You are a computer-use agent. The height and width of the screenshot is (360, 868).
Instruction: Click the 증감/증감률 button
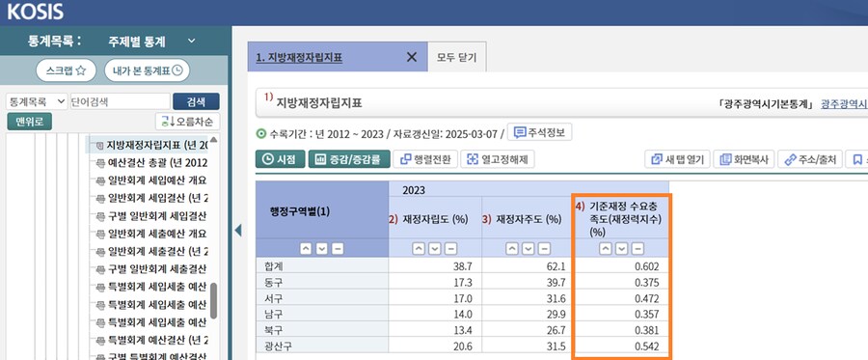tap(349, 159)
